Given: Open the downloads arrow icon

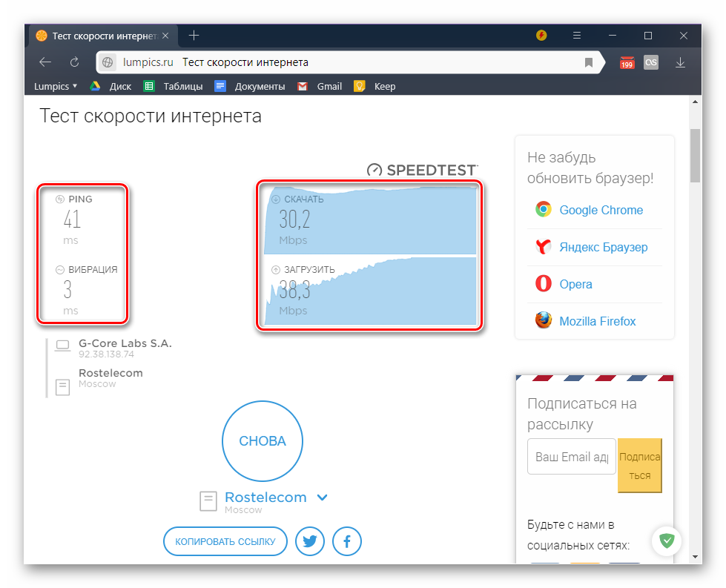Looking at the screenshot, I should click(x=680, y=62).
